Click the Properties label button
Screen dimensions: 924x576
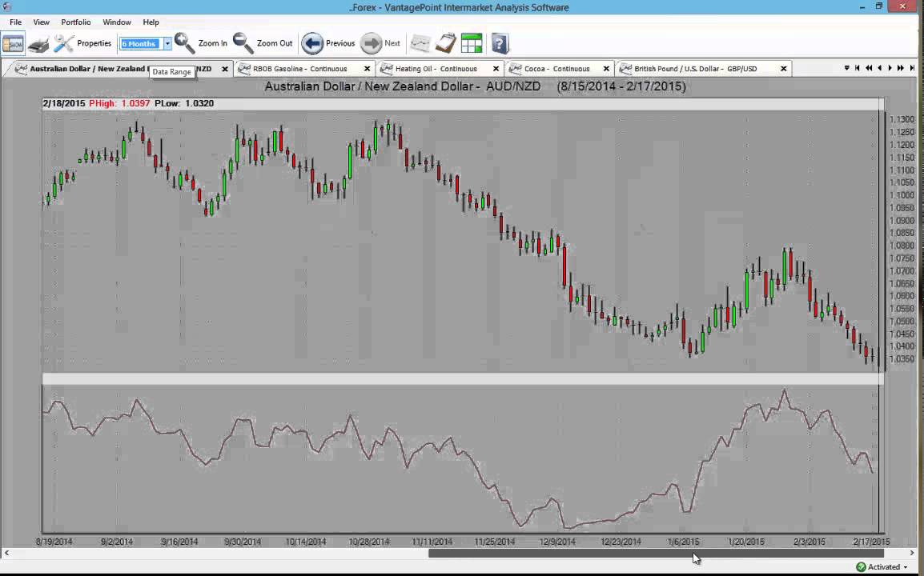click(x=94, y=43)
